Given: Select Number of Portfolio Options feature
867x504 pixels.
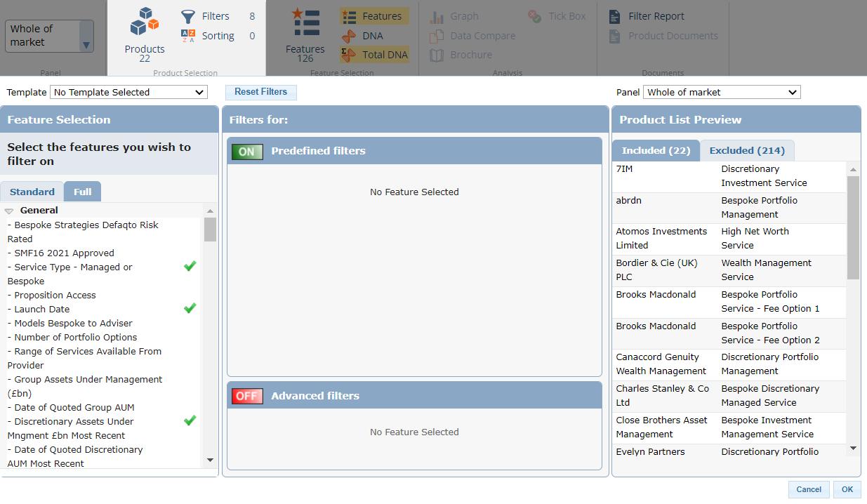Looking at the screenshot, I should click(x=72, y=337).
